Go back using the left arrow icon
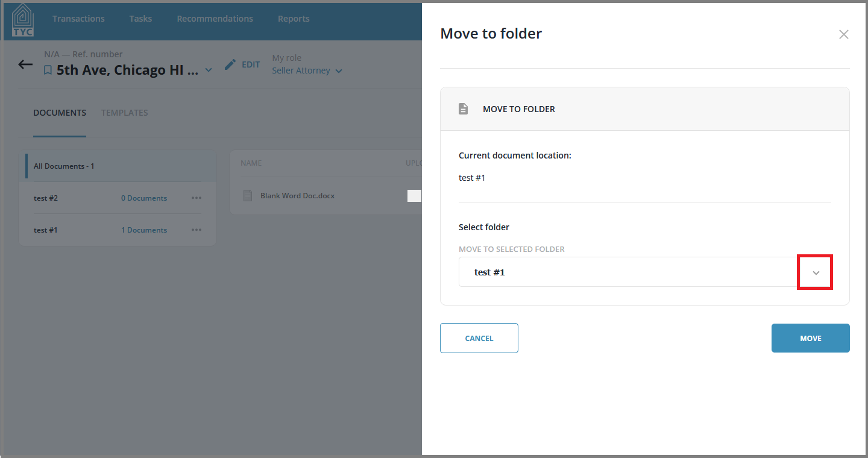This screenshot has width=868, height=458. click(x=25, y=64)
